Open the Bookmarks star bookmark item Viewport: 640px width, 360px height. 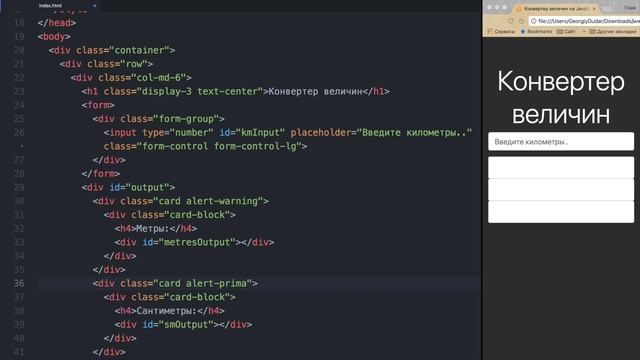click(x=536, y=31)
